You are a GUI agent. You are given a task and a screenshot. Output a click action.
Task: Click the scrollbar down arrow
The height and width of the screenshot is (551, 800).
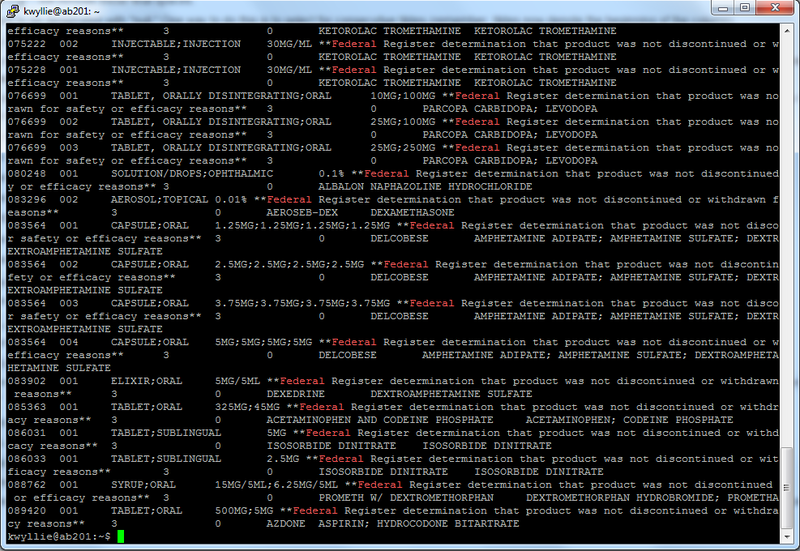(x=787, y=537)
